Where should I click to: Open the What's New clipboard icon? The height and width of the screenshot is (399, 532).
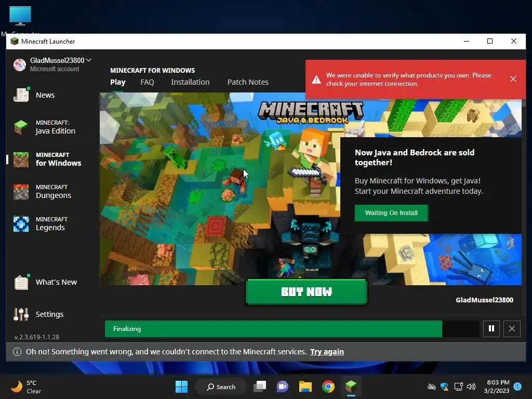pyautogui.click(x=21, y=282)
